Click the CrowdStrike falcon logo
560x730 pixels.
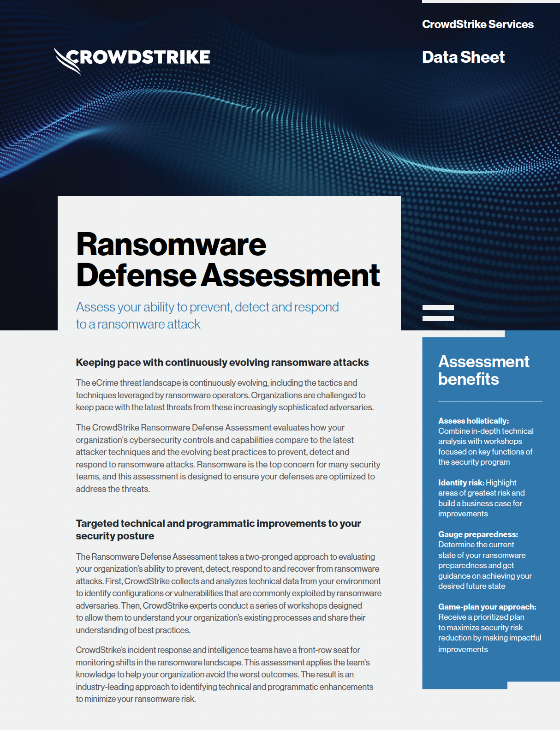[x=132, y=61]
